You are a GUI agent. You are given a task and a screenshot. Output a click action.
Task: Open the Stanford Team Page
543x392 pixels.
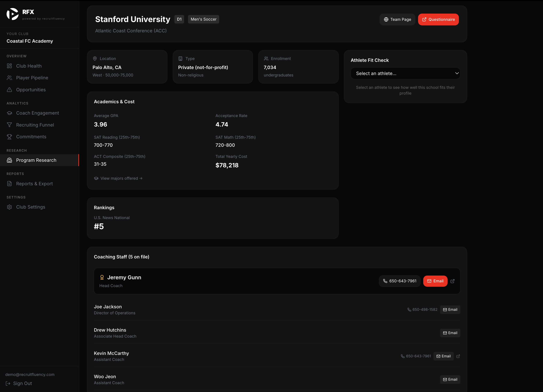tap(397, 19)
